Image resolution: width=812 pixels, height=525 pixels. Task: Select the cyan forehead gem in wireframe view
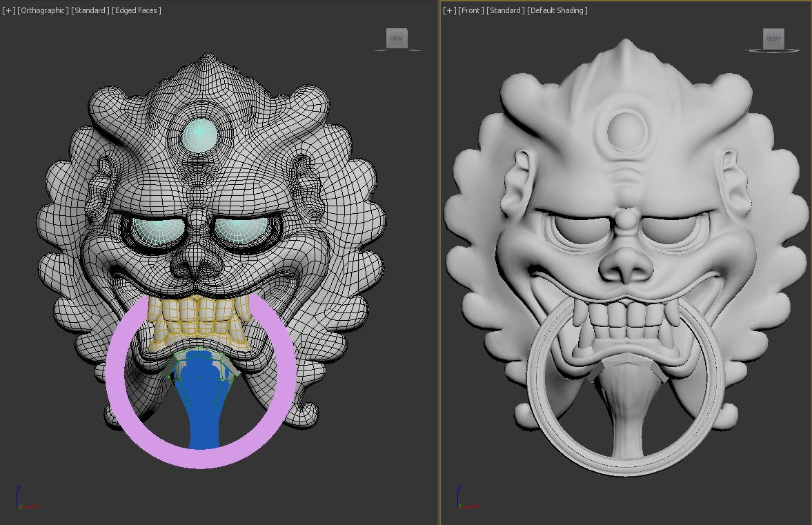point(199,135)
